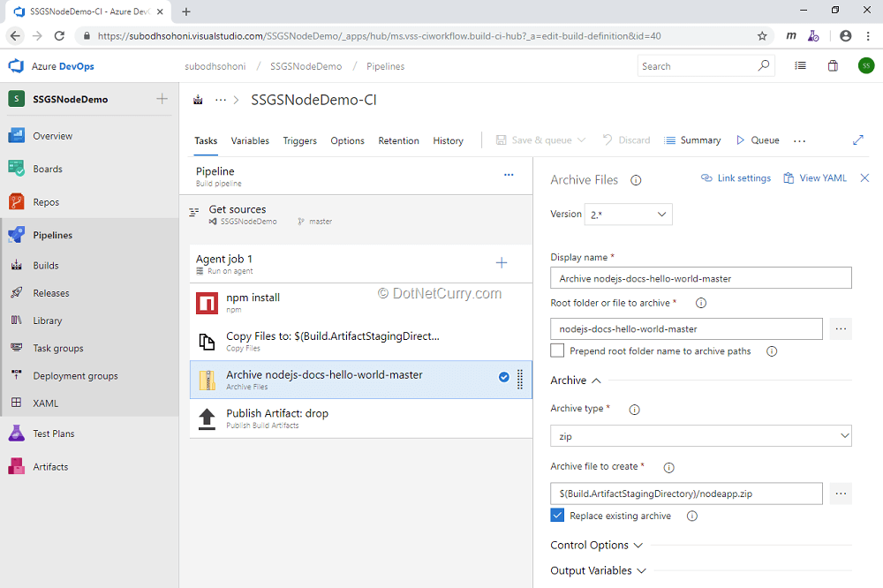Open Artifacts hub
Image resolution: width=883 pixels, height=588 pixels.
tap(50, 467)
